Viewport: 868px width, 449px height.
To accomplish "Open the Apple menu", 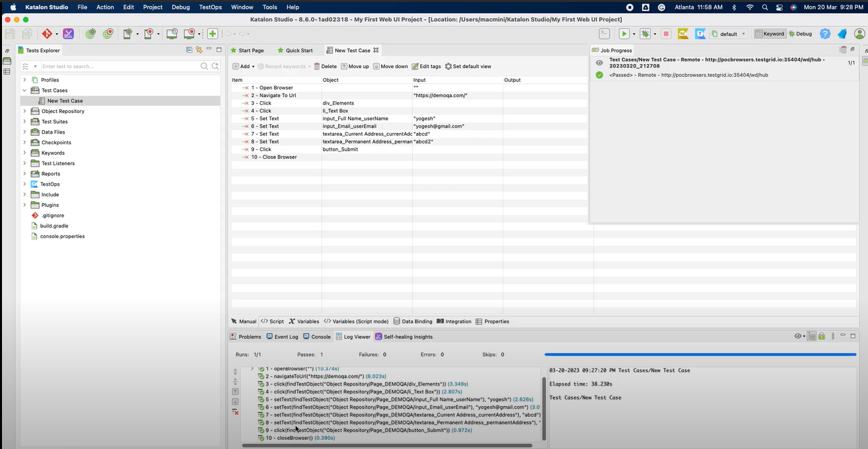I will pyautogui.click(x=13, y=7).
